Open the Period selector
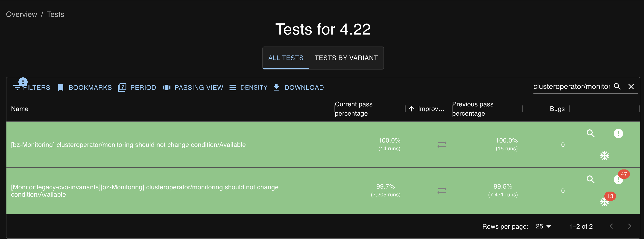Viewport: 644px width, 239px height. (137, 87)
